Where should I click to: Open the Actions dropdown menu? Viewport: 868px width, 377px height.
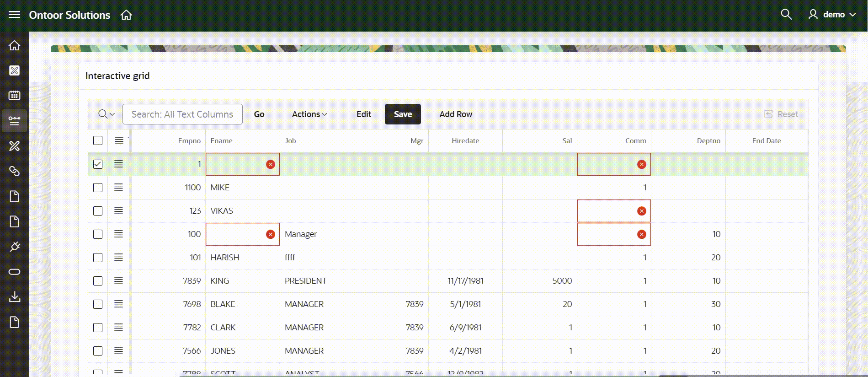click(x=309, y=114)
